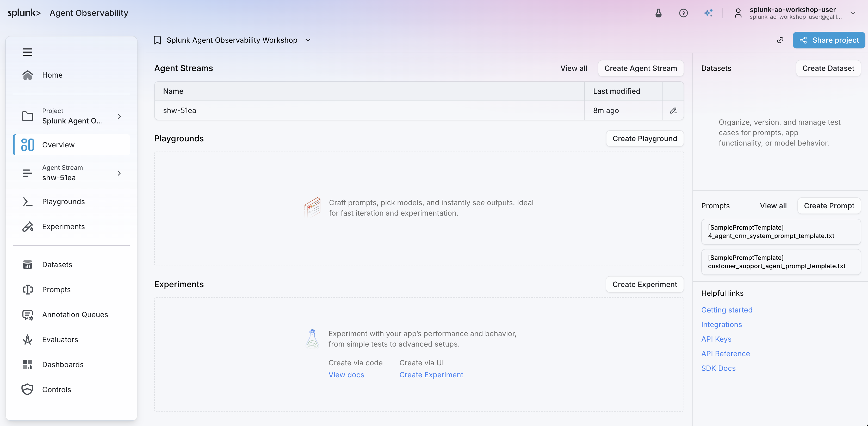Click the user profile avatar icon
The height and width of the screenshot is (426, 868).
(x=738, y=13)
